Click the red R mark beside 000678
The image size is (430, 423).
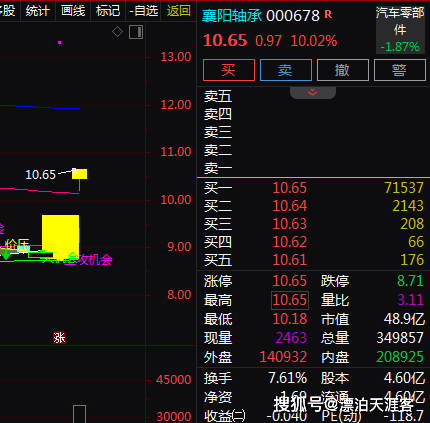tap(328, 14)
